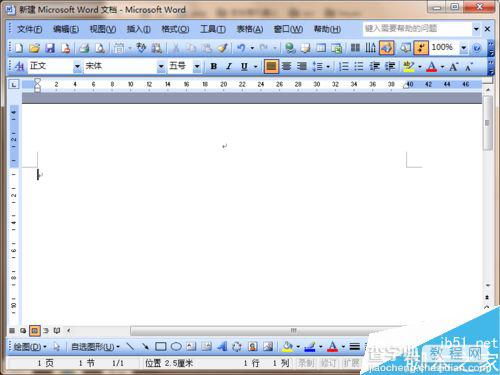Select the Oval shape tool
Viewport: 500px width, 375px height.
[176, 347]
